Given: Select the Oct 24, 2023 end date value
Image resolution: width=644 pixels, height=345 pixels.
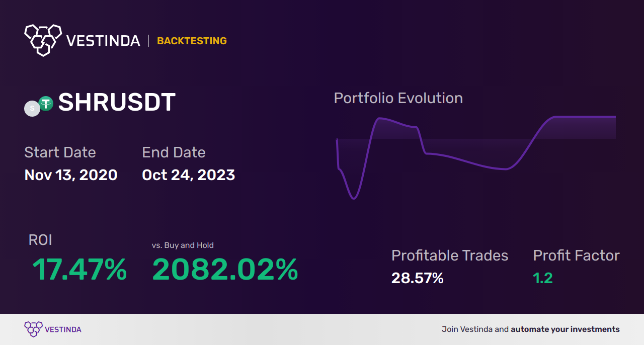Looking at the screenshot, I should (189, 175).
